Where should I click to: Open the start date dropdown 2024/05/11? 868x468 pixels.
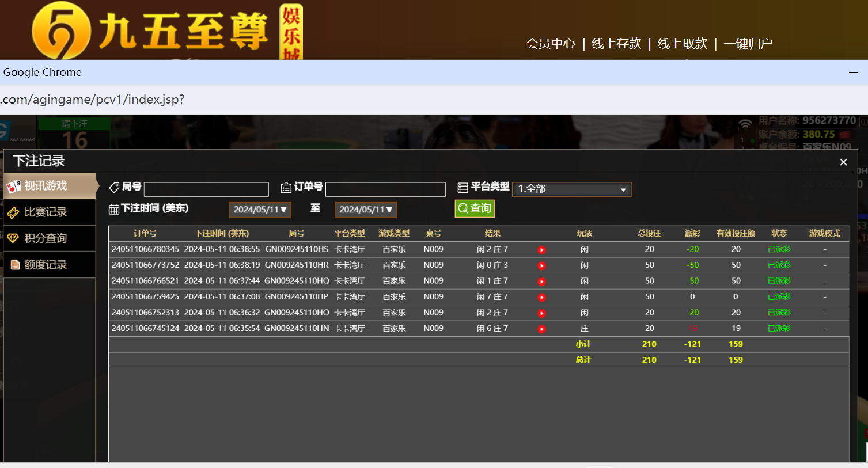(x=260, y=210)
